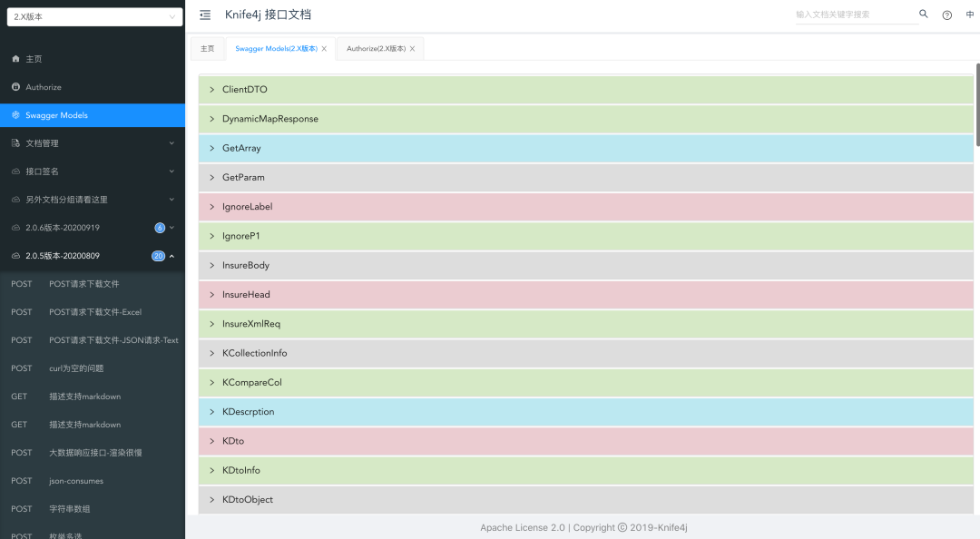Click the document keyword search field
Image resolution: width=980 pixels, height=539 pixels.
click(853, 15)
